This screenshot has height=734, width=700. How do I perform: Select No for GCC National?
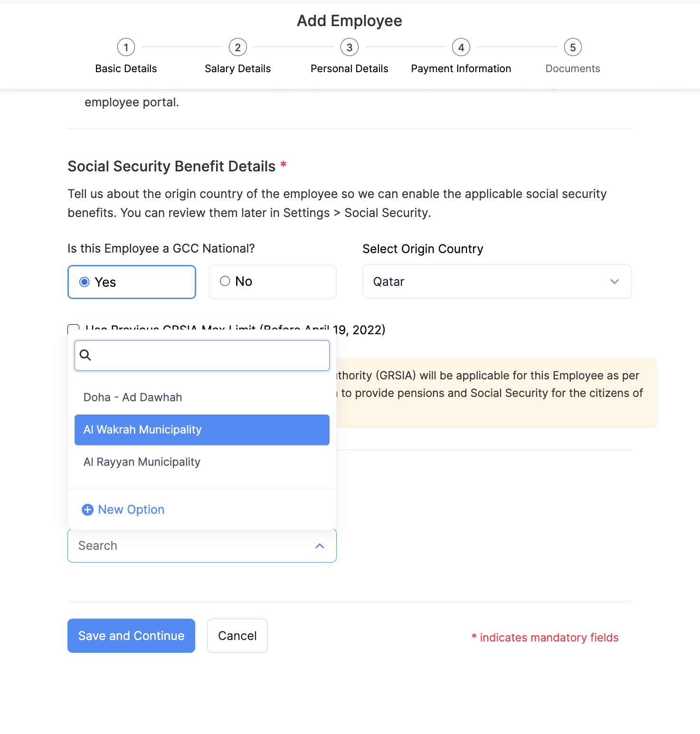[x=225, y=281]
